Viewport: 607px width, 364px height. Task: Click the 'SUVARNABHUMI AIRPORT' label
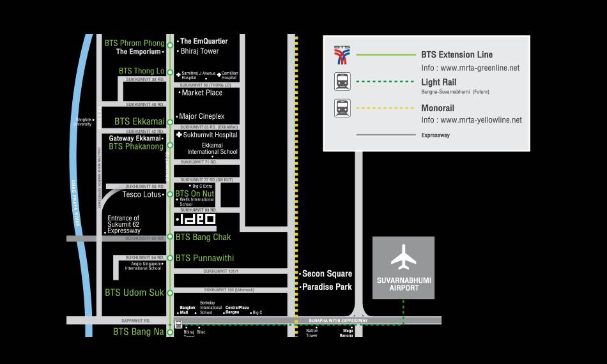pos(404,284)
